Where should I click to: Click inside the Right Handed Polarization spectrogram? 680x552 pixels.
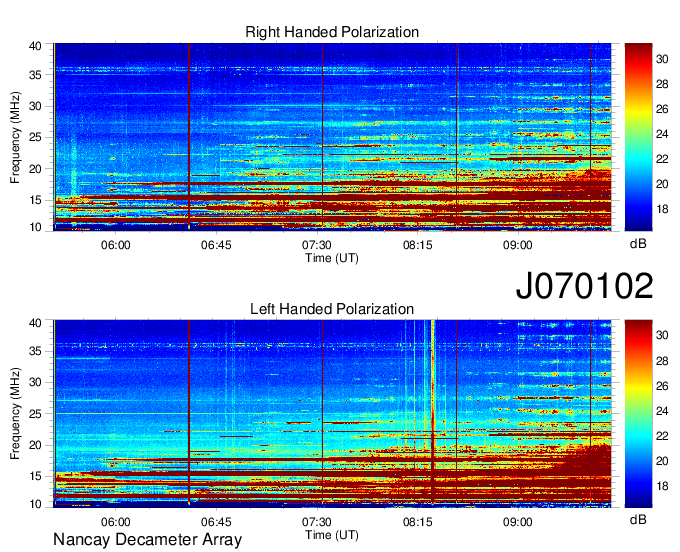click(332, 137)
